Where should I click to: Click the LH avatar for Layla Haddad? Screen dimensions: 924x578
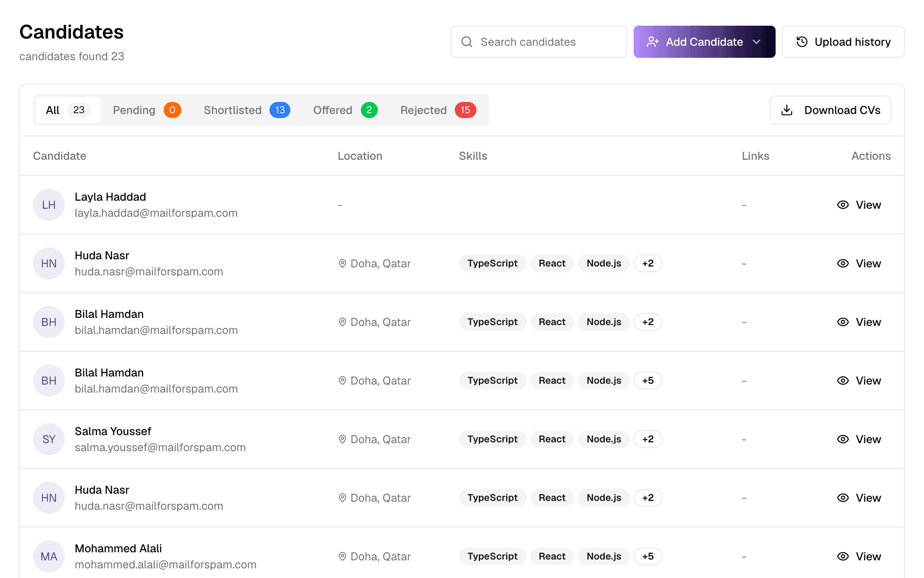coord(49,205)
